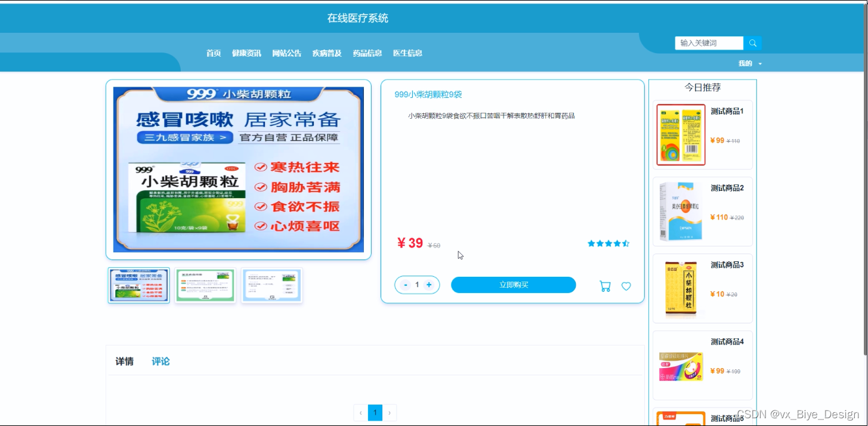Switch to the 评论 tab
Viewport: 868px width, 426px height.
pyautogui.click(x=160, y=362)
